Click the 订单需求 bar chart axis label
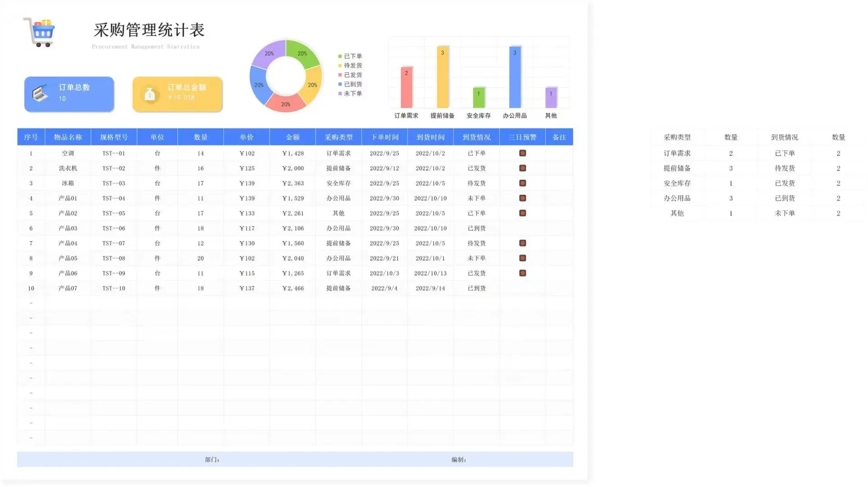 [406, 115]
